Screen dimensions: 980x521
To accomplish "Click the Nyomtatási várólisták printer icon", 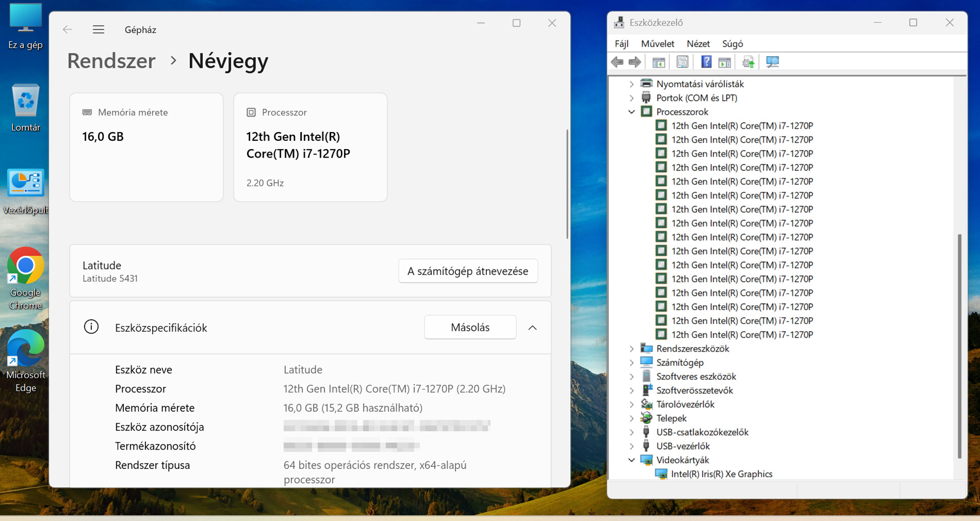I will [647, 84].
